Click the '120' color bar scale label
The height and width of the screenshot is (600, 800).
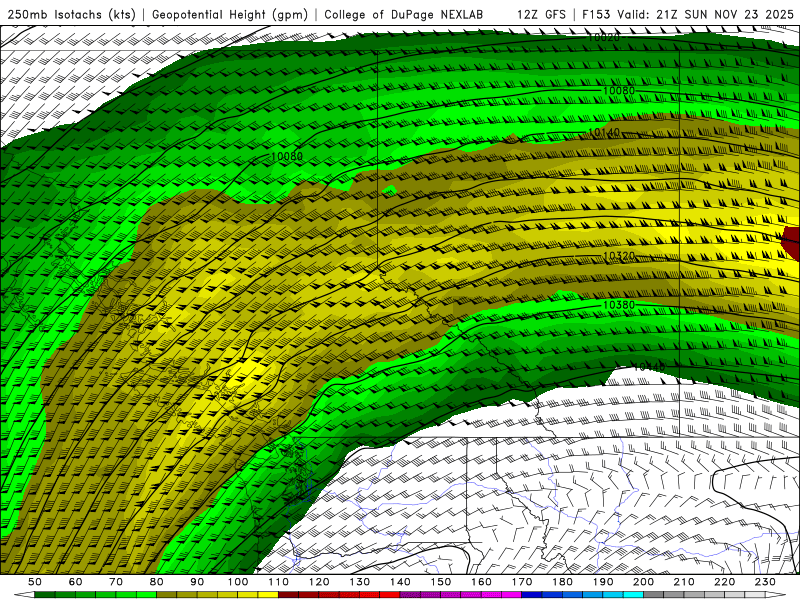coord(319,582)
